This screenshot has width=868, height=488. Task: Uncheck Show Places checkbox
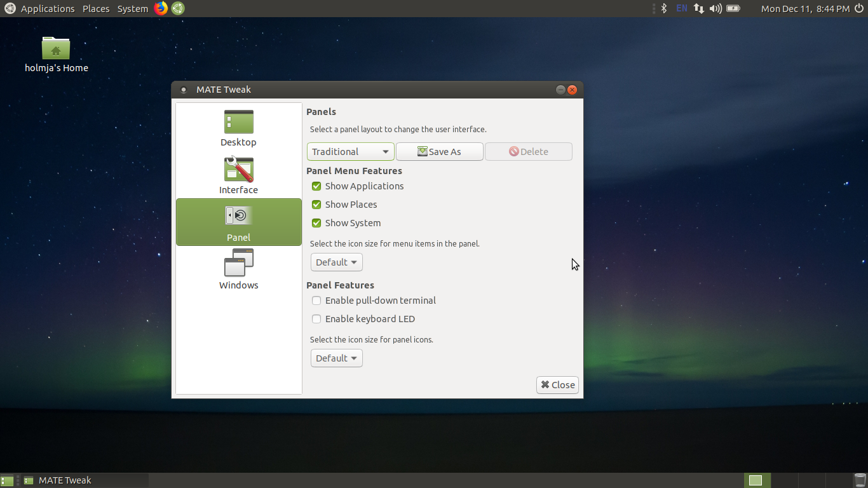(x=316, y=205)
